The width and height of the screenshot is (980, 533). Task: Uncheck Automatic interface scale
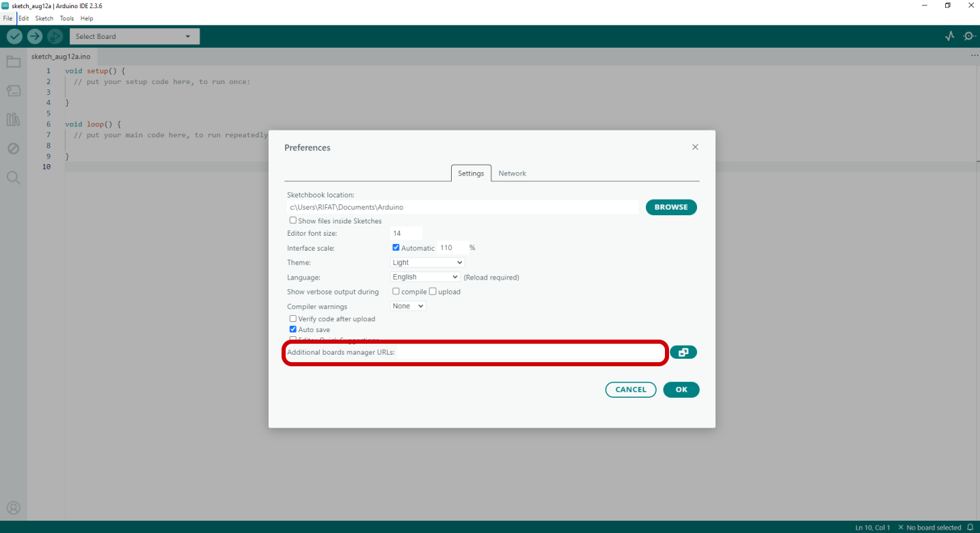tap(396, 247)
